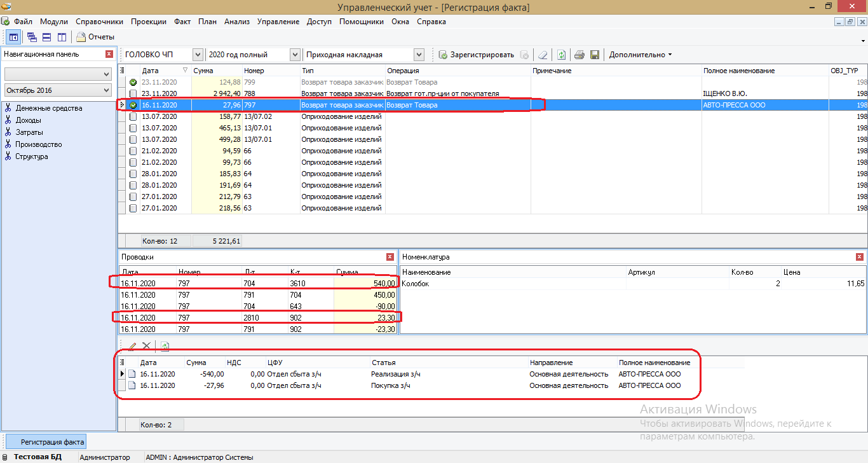The width and height of the screenshot is (868, 463).
Task: Click the Зарегистрировать button
Action: 477,55
